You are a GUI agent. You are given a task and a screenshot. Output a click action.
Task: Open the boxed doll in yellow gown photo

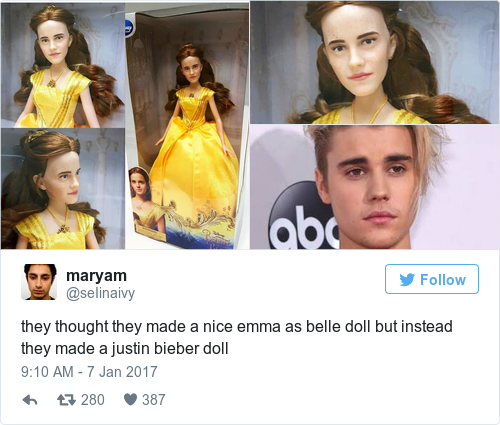[x=187, y=126]
